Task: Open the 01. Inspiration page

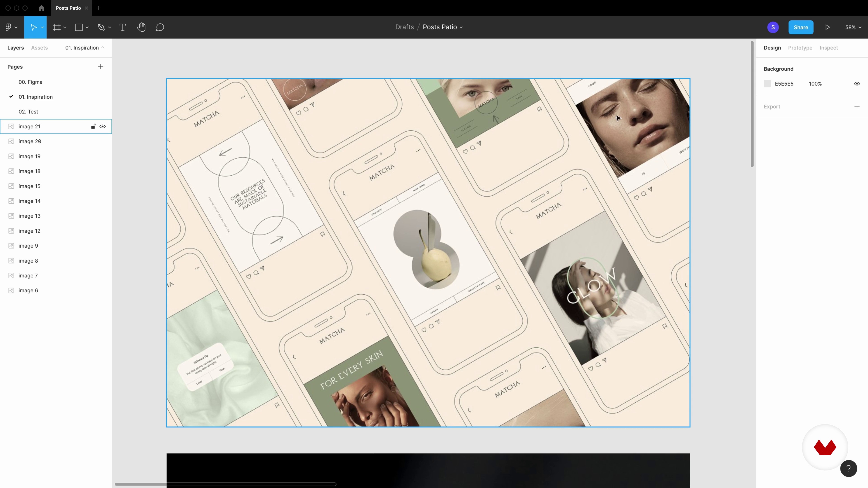Action: 35,97
